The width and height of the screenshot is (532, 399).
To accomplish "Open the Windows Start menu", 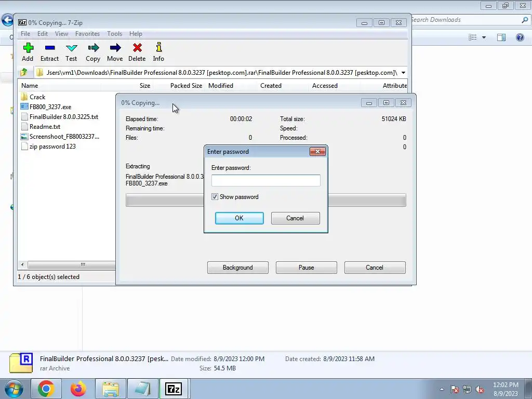I will point(14,389).
